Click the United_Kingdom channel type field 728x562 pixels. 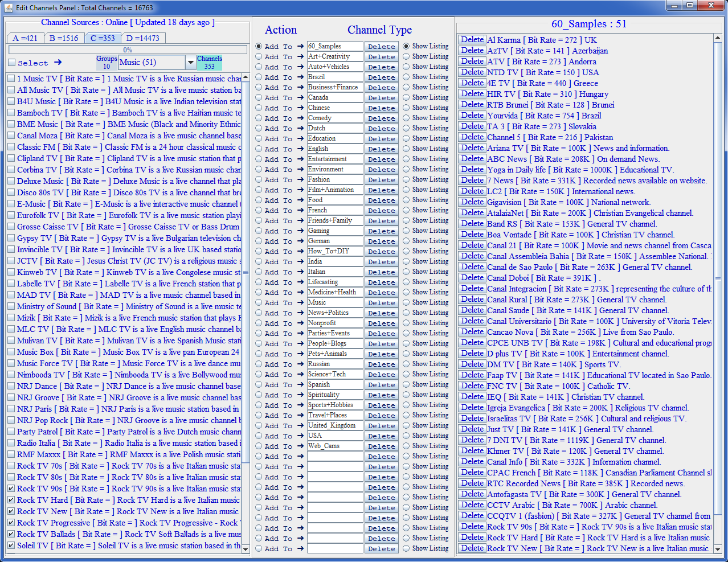pos(335,425)
